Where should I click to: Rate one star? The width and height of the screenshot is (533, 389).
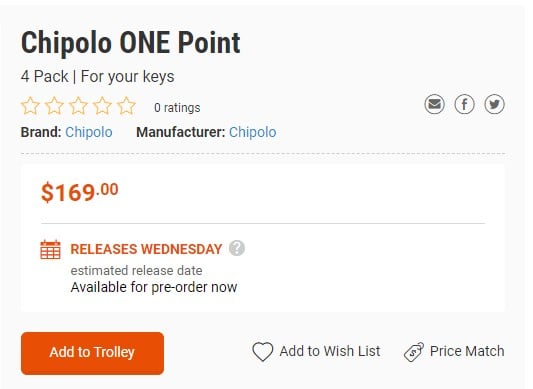(x=30, y=106)
